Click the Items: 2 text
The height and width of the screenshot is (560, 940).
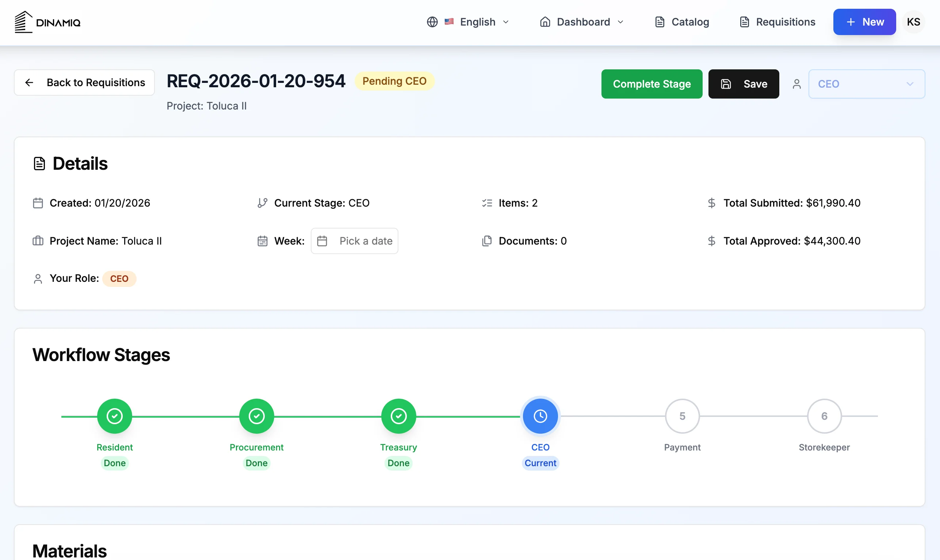517,203
